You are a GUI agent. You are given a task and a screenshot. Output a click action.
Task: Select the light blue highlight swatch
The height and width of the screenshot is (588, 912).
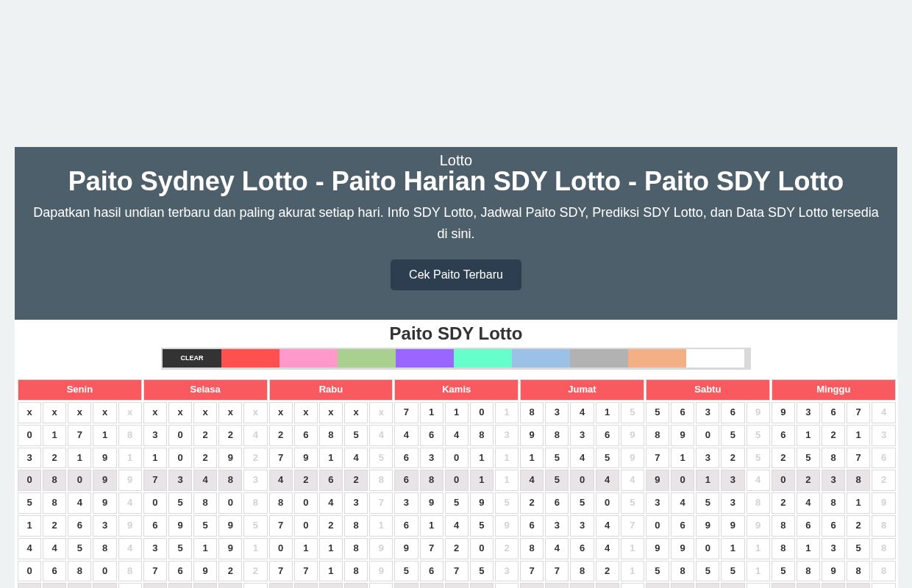[541, 358]
